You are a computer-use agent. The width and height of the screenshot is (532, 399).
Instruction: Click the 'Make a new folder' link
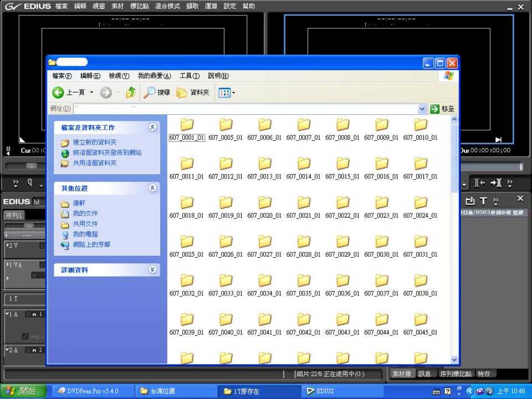[x=95, y=142]
